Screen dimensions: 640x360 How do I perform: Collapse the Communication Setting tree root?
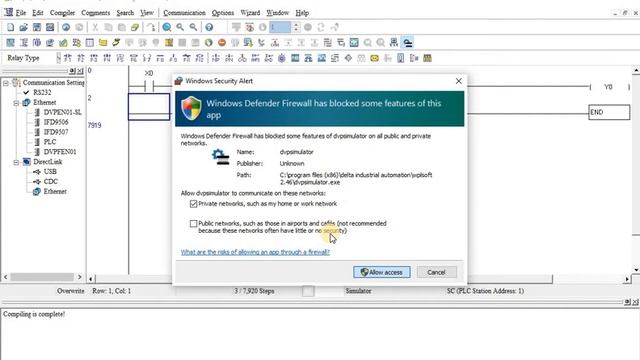coord(6,83)
